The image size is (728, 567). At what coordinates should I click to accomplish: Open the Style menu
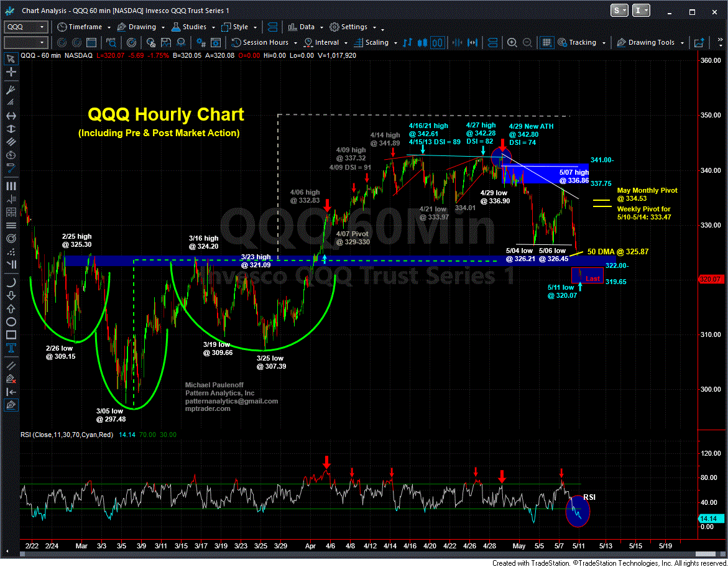pyautogui.click(x=236, y=27)
